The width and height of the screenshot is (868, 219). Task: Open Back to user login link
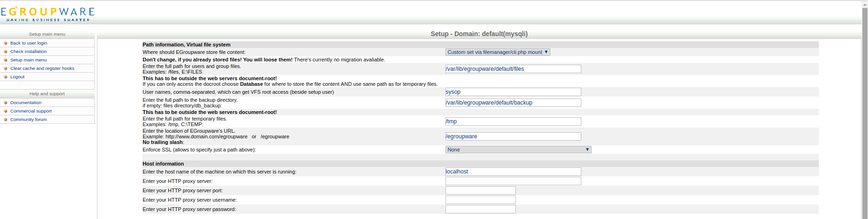click(29, 43)
